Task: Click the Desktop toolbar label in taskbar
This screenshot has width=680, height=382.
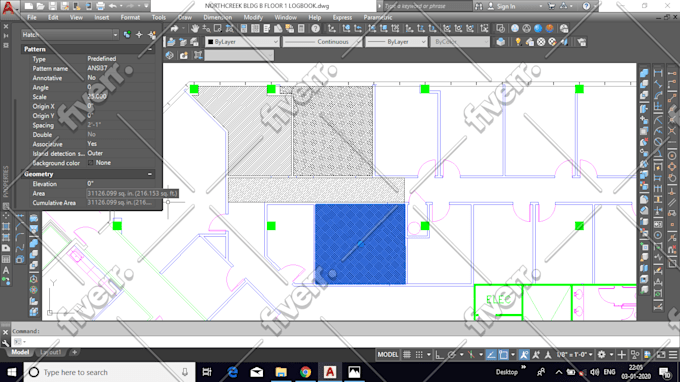Action: pos(506,372)
